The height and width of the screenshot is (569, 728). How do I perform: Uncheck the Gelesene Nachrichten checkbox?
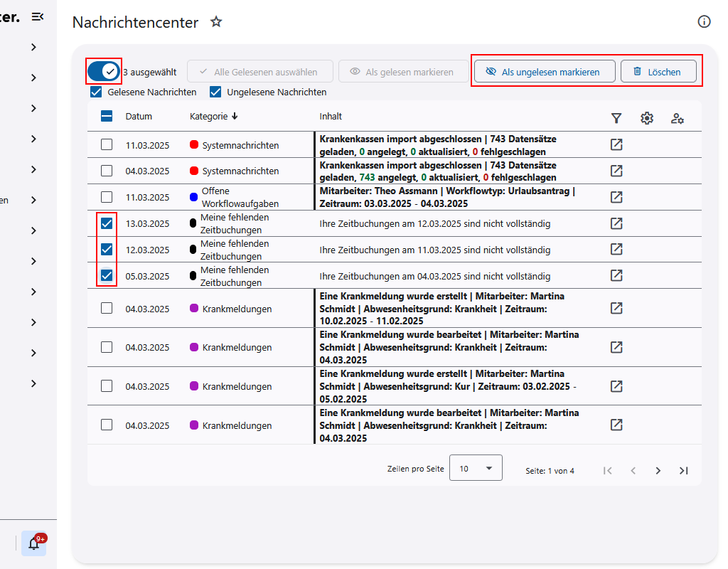[x=96, y=92]
